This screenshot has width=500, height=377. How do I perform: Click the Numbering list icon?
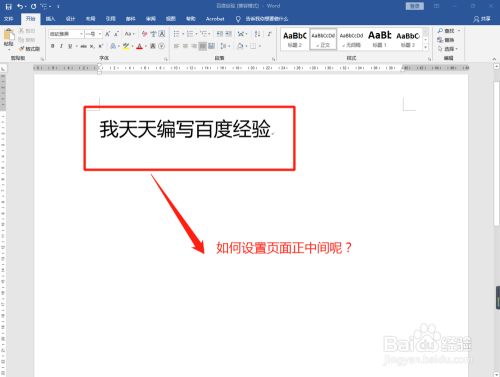190,34
